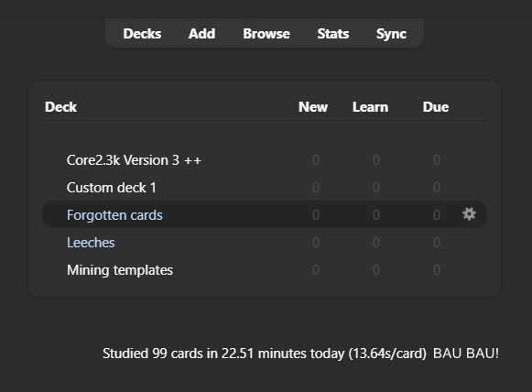The width and height of the screenshot is (532, 392).
Task: Click the New column header
Action: tap(313, 107)
